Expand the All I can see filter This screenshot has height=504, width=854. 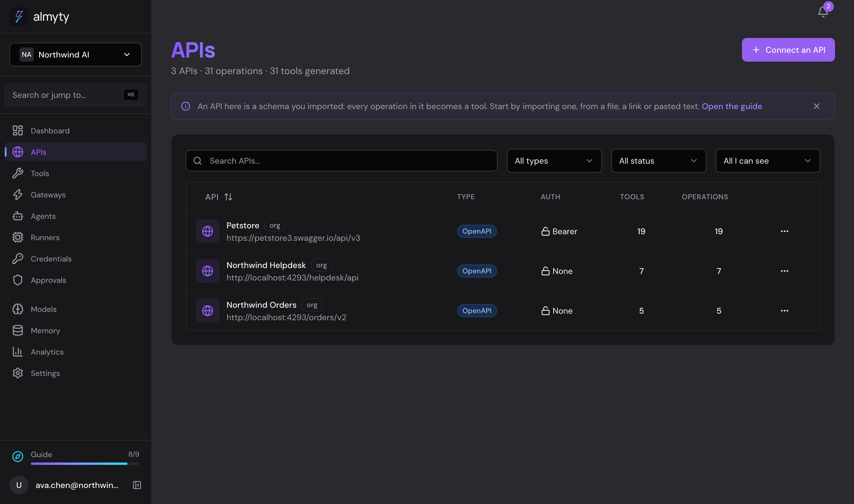click(768, 161)
